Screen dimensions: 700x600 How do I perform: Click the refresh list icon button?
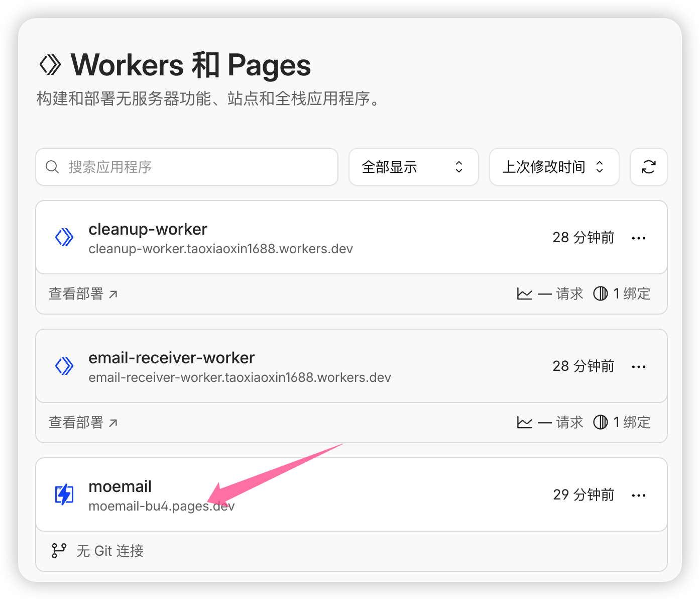[648, 167]
